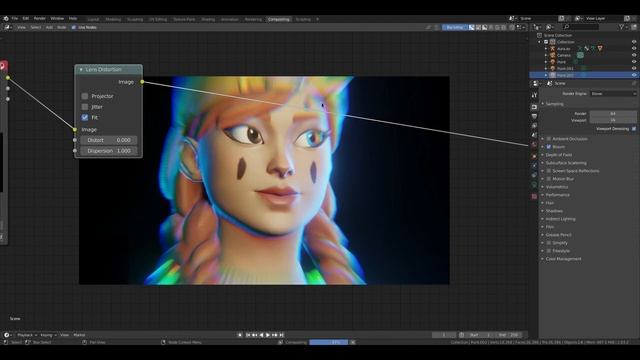Switch to the Compositing workspace tab

pyautogui.click(x=279, y=19)
